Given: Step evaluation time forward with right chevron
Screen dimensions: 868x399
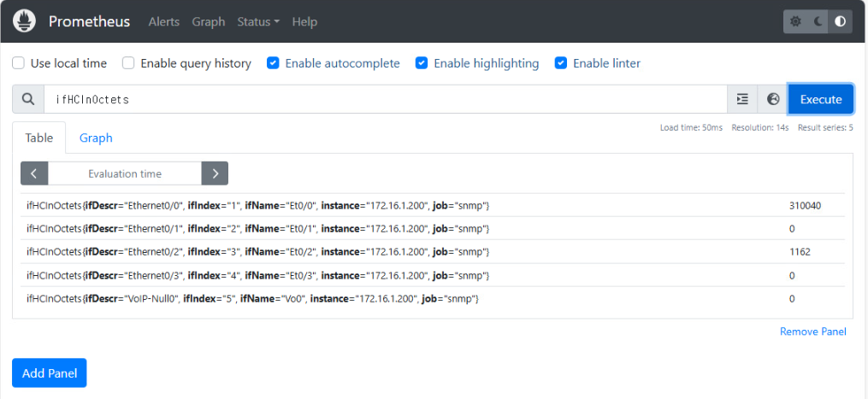Looking at the screenshot, I should (x=215, y=173).
